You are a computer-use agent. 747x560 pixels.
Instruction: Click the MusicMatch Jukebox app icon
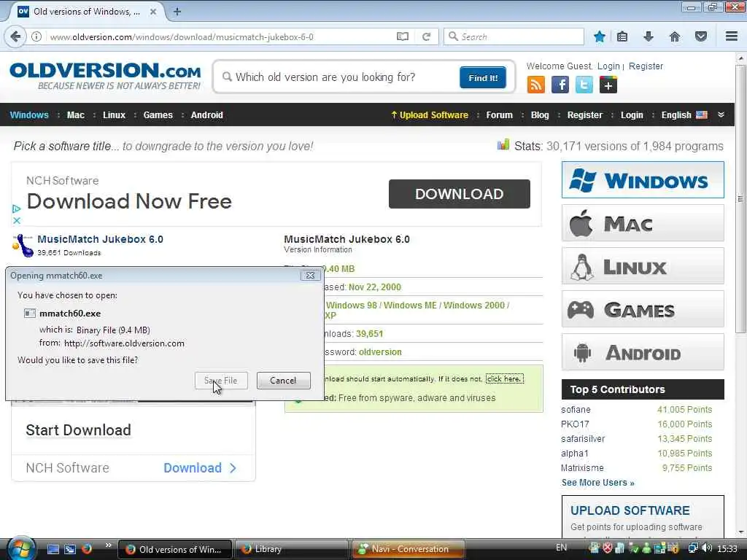(23, 245)
